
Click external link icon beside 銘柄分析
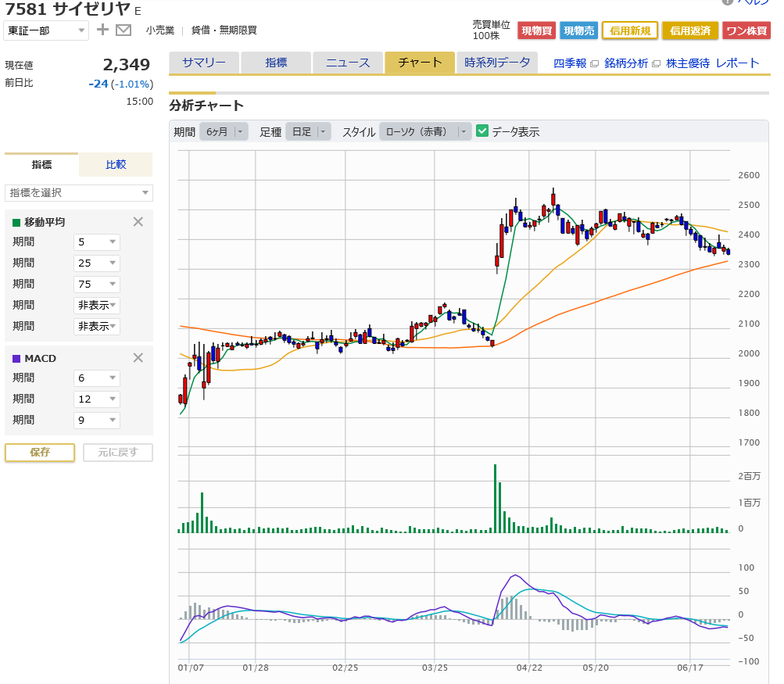656,63
